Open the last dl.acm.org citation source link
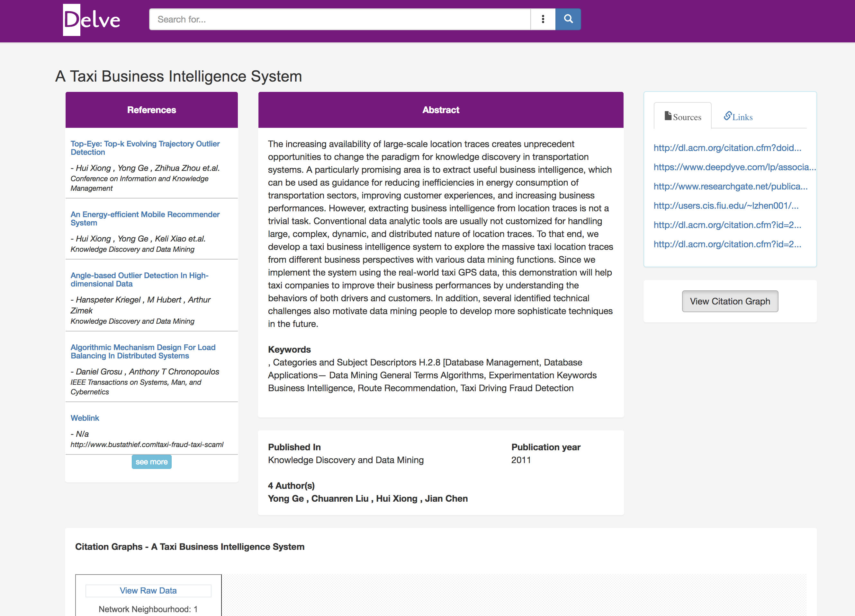The width and height of the screenshot is (855, 616). tap(727, 244)
